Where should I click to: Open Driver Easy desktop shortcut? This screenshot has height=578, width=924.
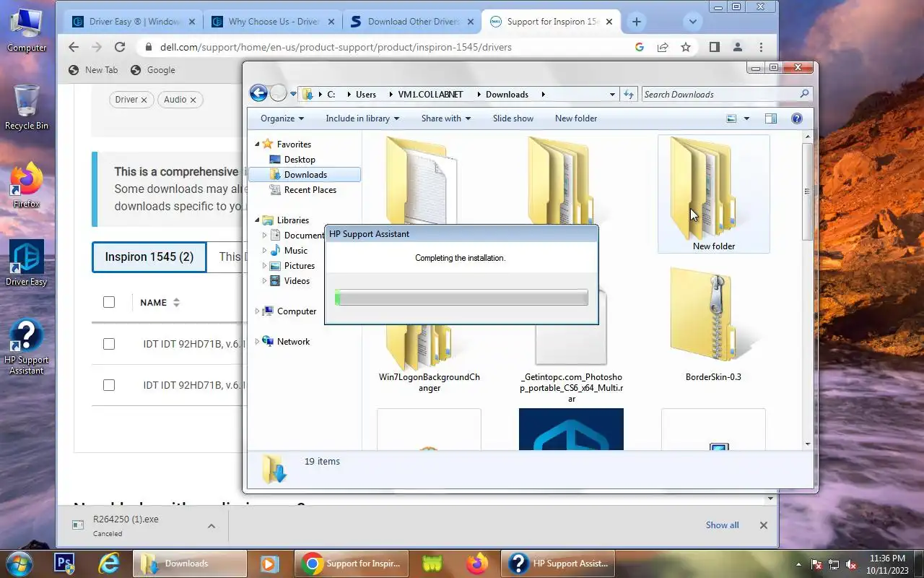coord(27,263)
